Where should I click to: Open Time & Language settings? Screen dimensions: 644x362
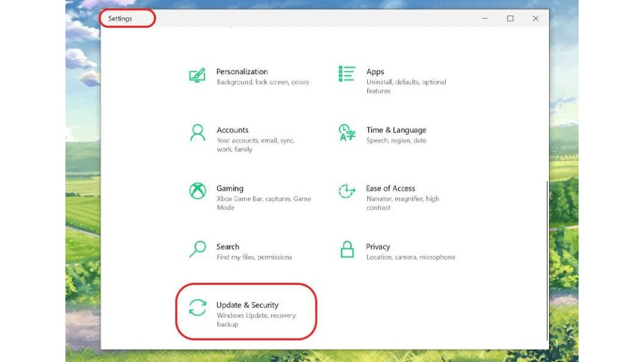click(x=395, y=129)
